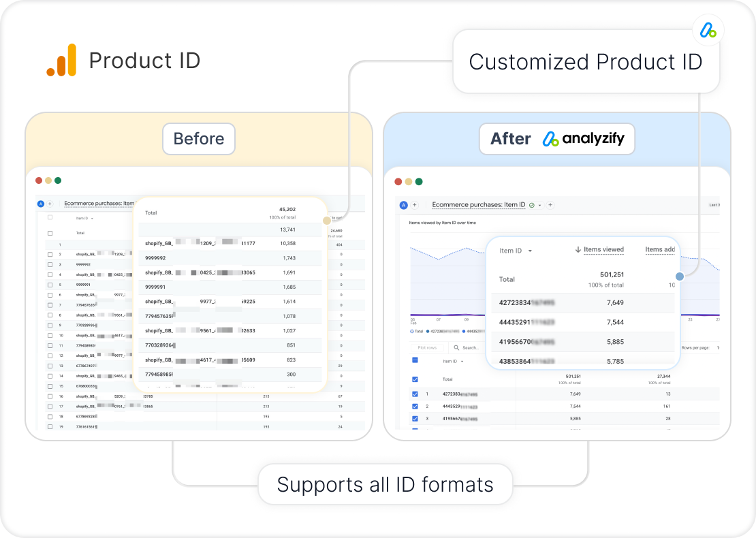756x538 pixels.
Task: Click the 427238 legend dot under the chart
Action: [x=428, y=331]
